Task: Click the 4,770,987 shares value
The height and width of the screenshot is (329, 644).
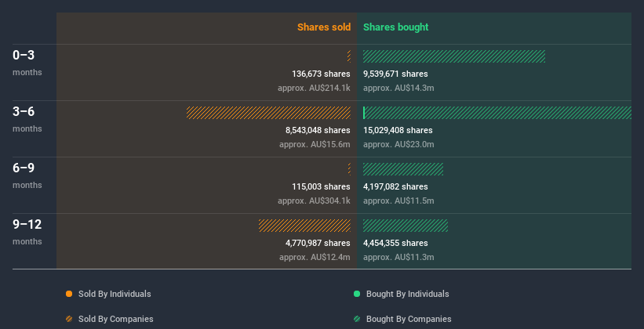Action: 318,243
